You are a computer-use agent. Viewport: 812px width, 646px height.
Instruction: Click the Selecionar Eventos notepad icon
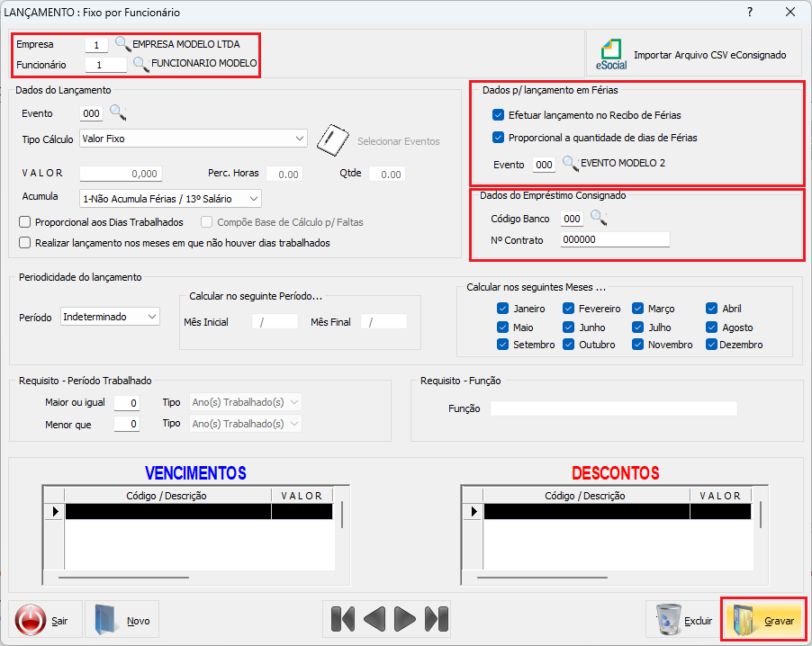point(332,139)
